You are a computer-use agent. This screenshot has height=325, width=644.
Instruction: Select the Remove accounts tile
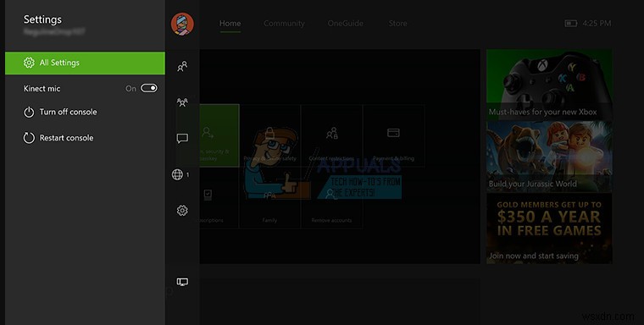tap(332, 198)
